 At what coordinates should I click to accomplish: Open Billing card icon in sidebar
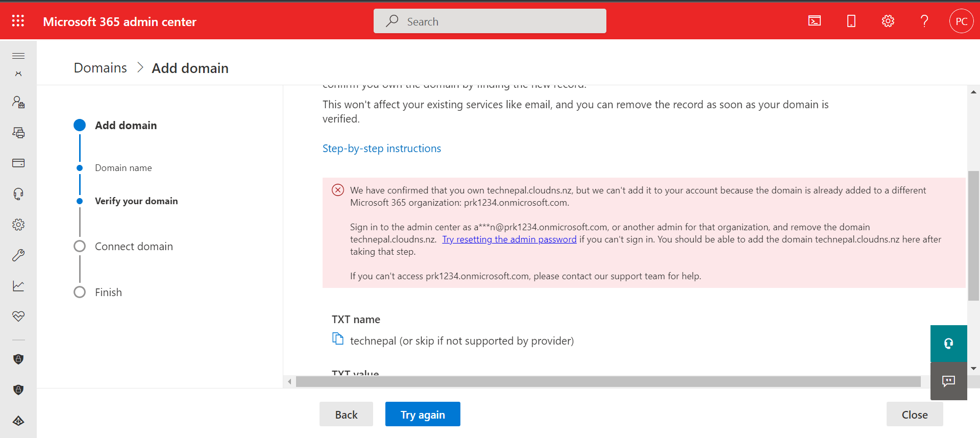click(18, 163)
